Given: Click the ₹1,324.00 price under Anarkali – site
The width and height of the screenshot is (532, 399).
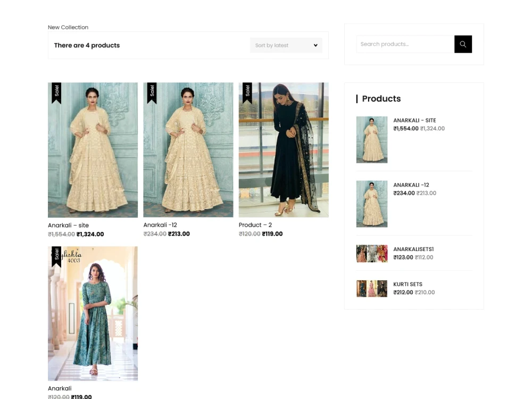Looking at the screenshot, I should point(90,234).
